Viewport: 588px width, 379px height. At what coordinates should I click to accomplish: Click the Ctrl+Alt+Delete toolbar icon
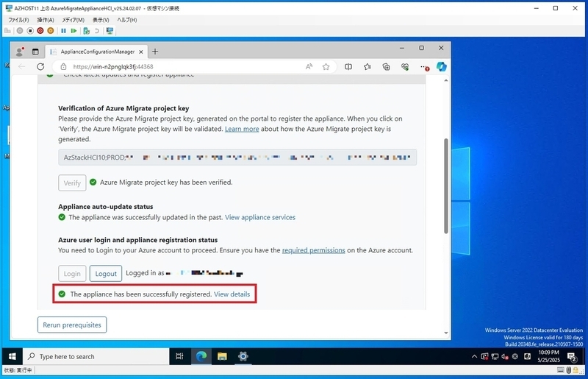pos(7,31)
